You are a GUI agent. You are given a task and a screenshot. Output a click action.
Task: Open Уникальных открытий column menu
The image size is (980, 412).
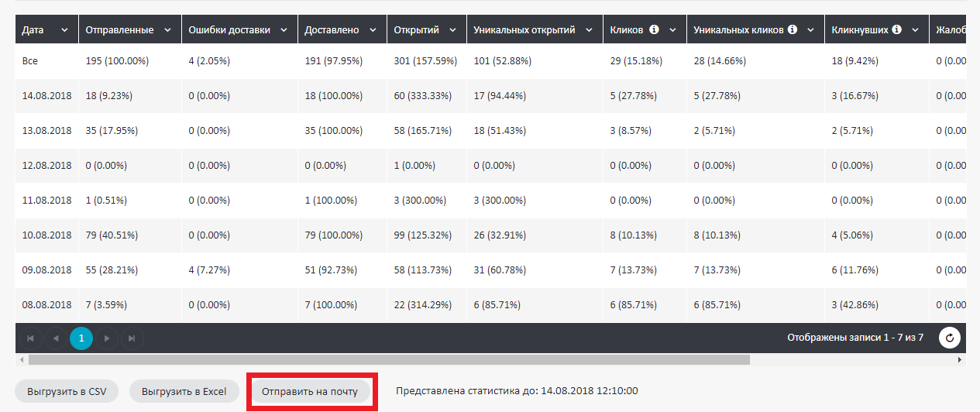(589, 30)
